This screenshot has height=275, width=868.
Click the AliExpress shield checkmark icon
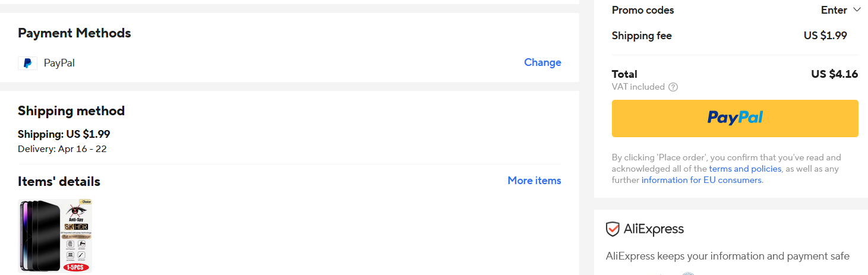613,229
